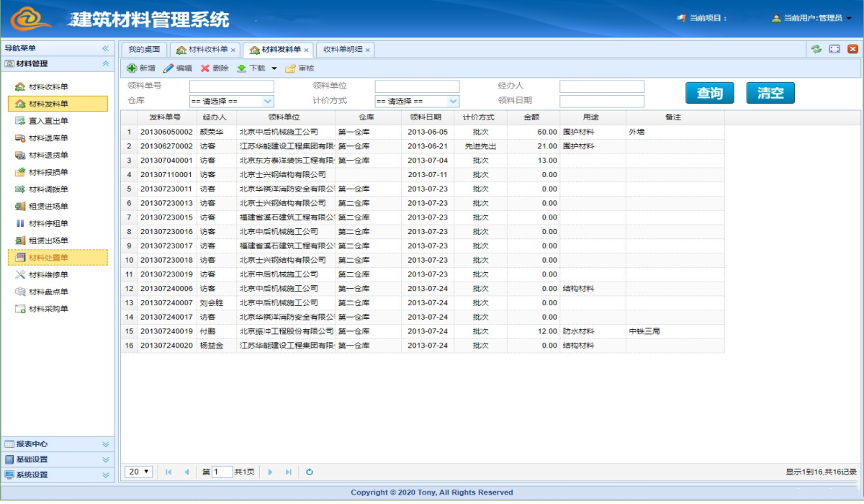Click the red close-all tabs icon
Viewport: 864px width, 504px height.
point(852,49)
